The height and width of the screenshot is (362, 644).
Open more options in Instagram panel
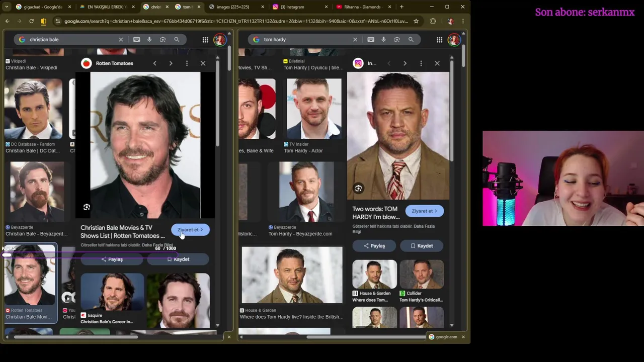(421, 63)
